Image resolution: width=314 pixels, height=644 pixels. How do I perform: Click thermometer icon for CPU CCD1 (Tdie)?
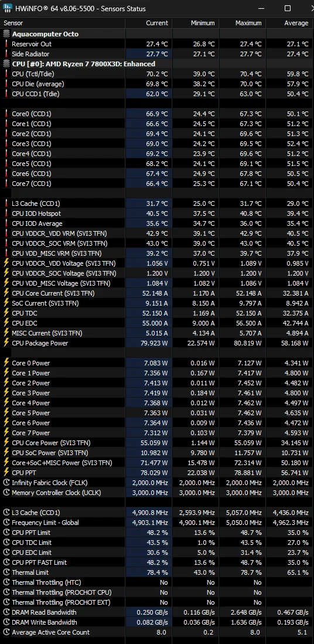click(x=6, y=94)
